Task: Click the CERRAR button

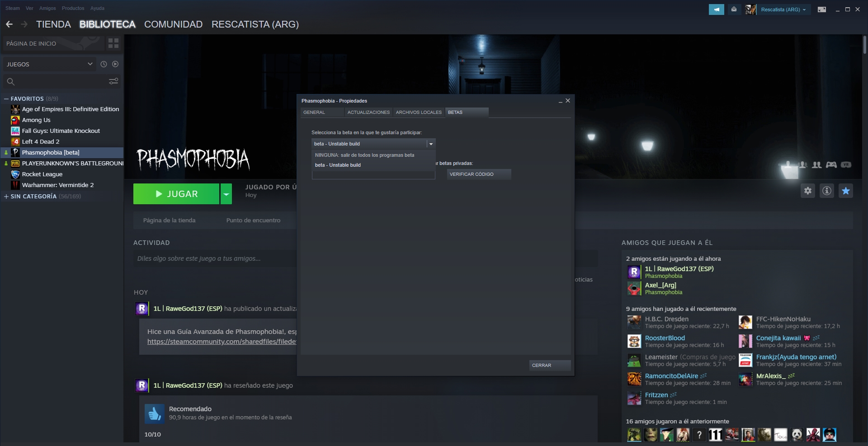Action: 550,365
